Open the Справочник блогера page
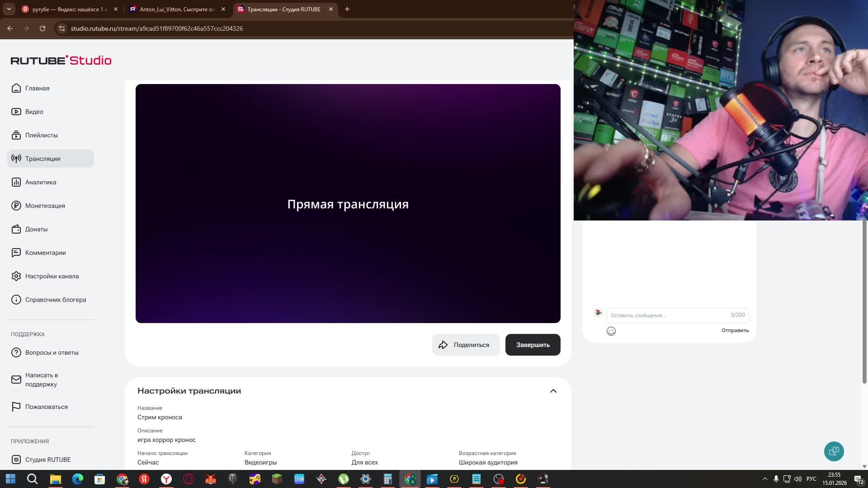 (55, 300)
